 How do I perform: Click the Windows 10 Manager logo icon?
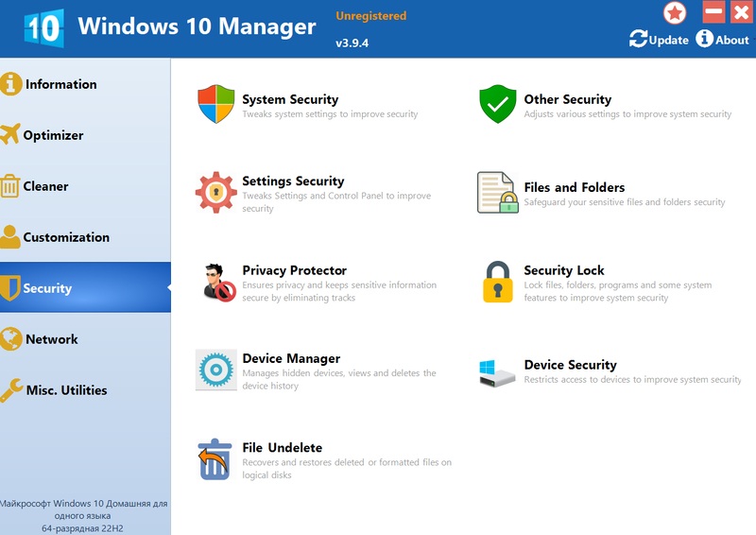pos(43,28)
